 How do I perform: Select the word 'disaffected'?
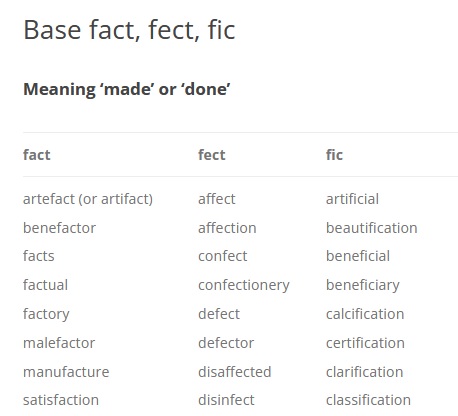click(235, 372)
